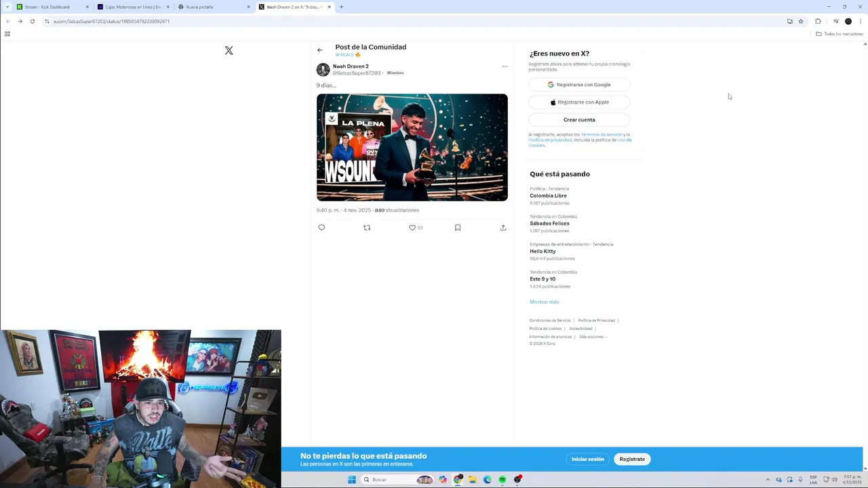Open the Mostrar más trends link

tap(545, 302)
